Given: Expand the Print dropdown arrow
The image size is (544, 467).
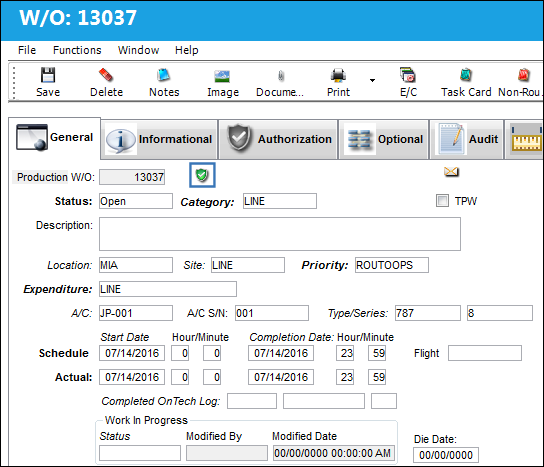Looking at the screenshot, I should [x=372, y=80].
